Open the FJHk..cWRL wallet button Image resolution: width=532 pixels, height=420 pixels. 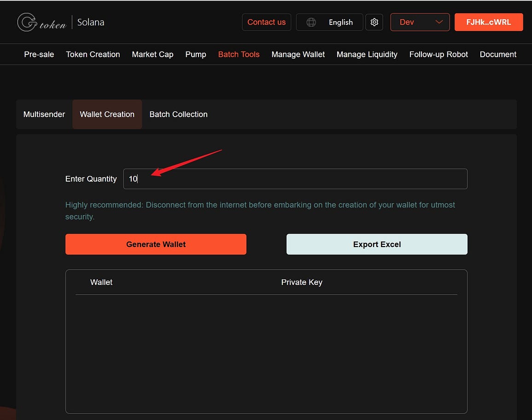coord(488,22)
